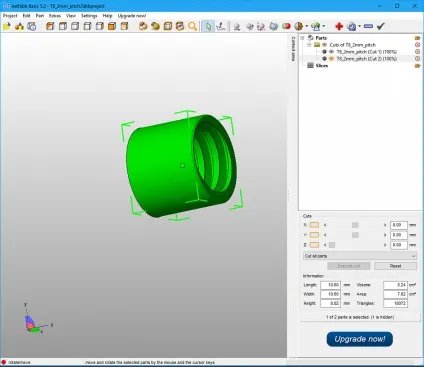The width and height of the screenshot is (424, 367).
Task: Click the Slices layered icon in tree
Action: [x=310, y=66]
